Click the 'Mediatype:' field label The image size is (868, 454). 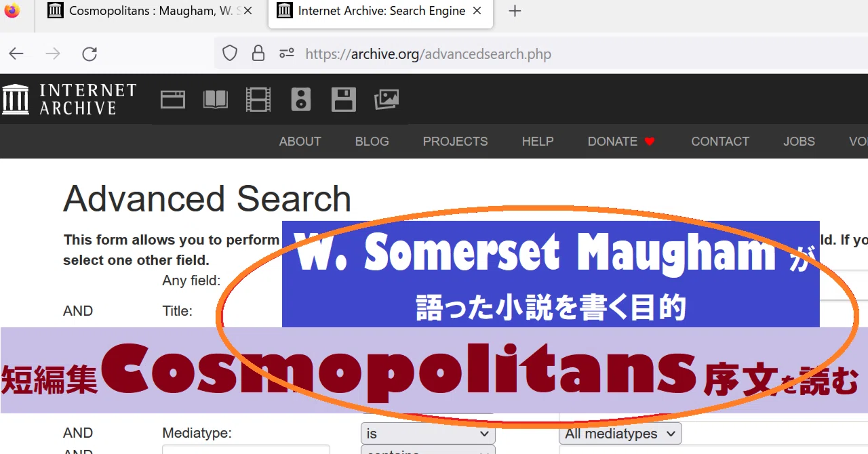coord(197,433)
